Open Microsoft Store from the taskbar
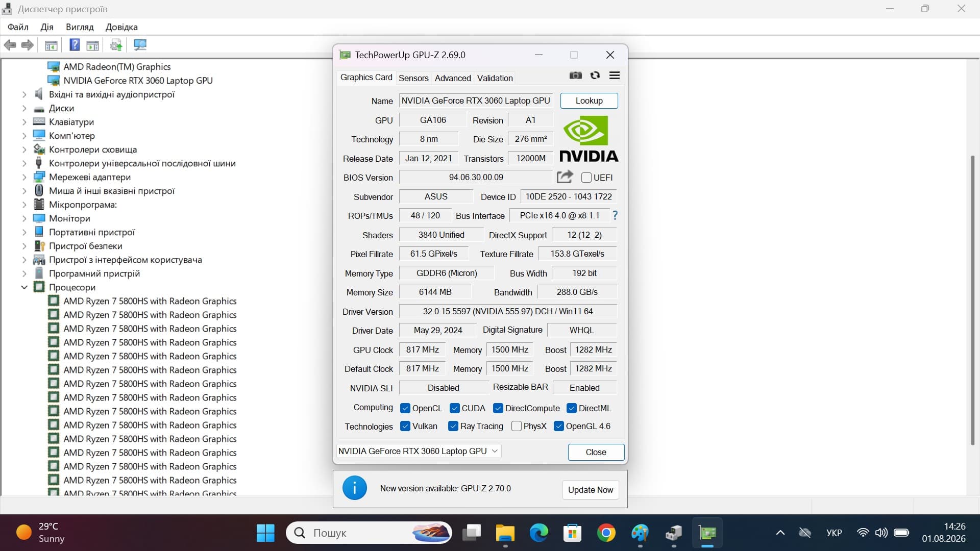The image size is (980, 551). click(x=573, y=533)
